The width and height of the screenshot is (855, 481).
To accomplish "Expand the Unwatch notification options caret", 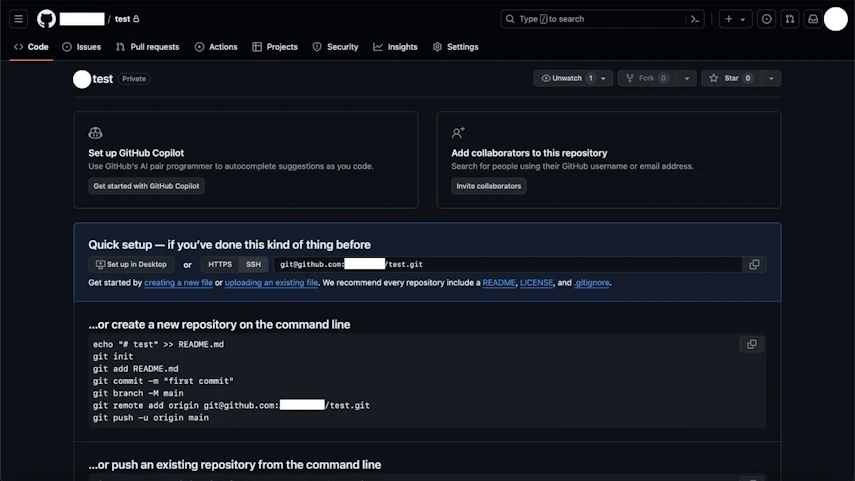I will coord(604,79).
